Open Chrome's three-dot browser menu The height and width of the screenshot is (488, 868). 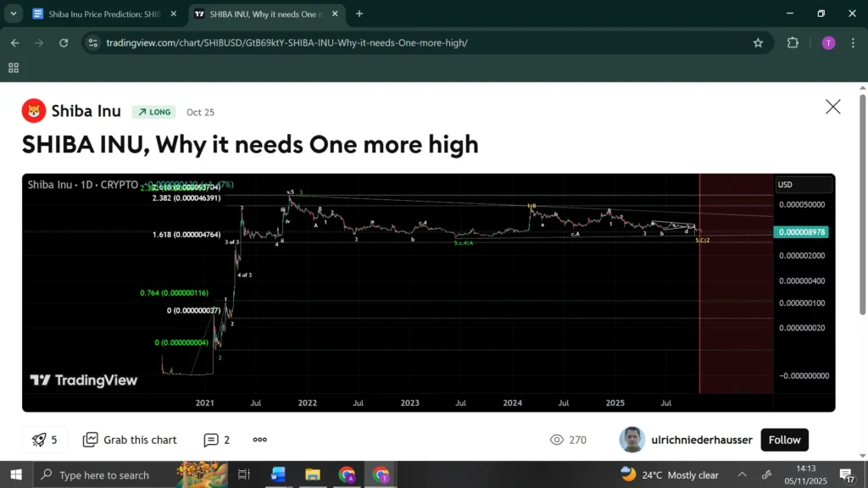pyautogui.click(x=852, y=42)
